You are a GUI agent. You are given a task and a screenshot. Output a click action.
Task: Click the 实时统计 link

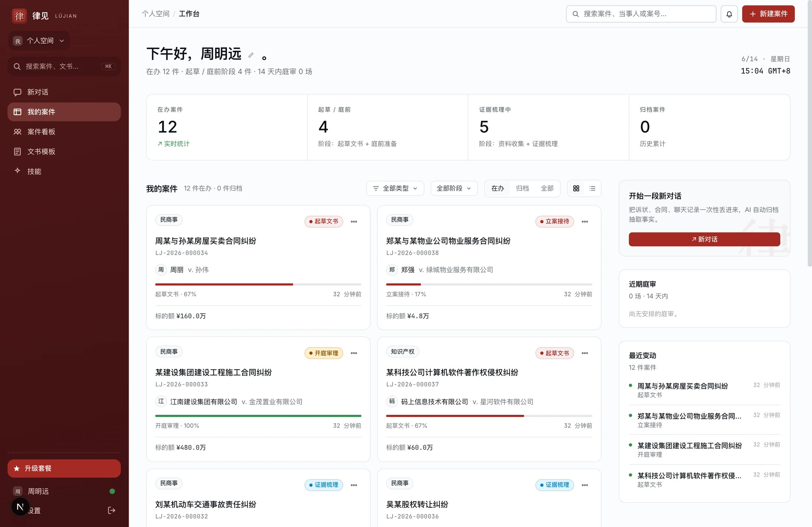173,144
